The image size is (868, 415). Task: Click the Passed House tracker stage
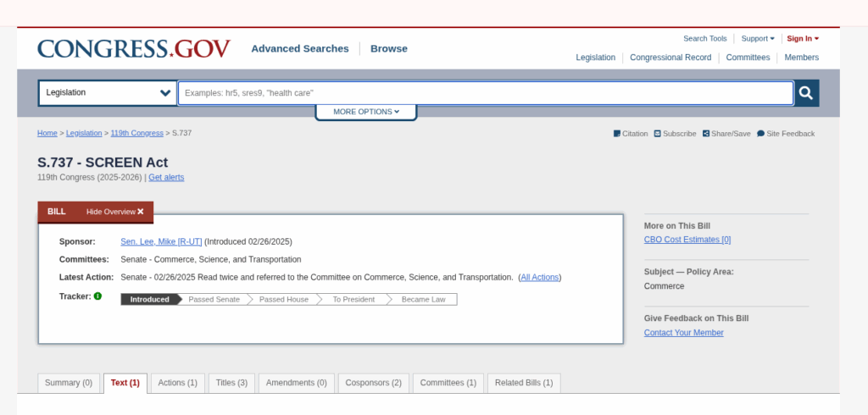click(284, 299)
